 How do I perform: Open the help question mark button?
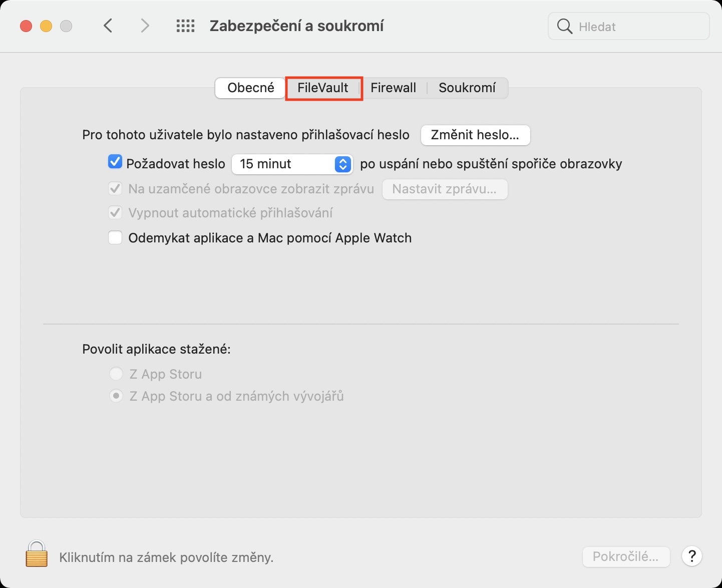tap(692, 556)
